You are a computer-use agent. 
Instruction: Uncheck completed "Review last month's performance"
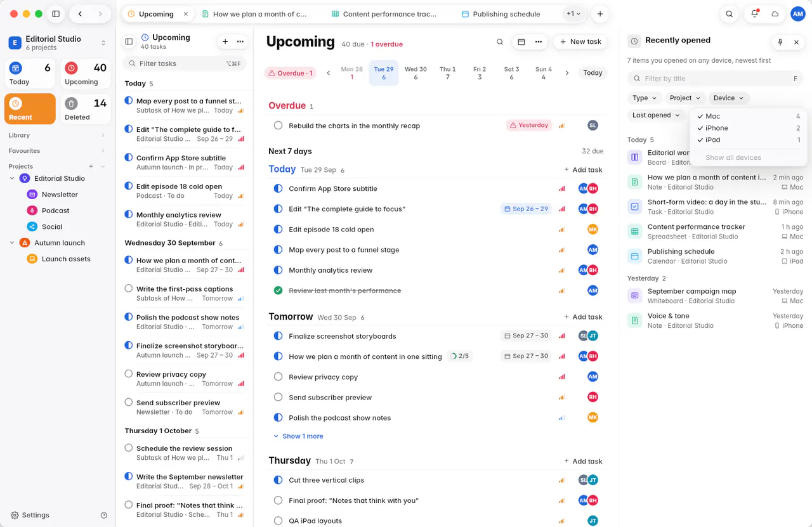[278, 290]
